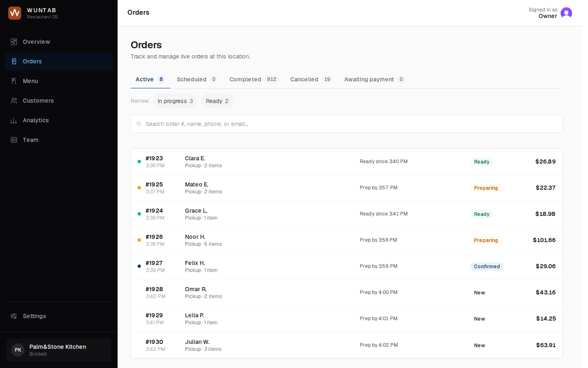Open Customers via people icon
The height and width of the screenshot is (368, 588).
click(x=14, y=101)
